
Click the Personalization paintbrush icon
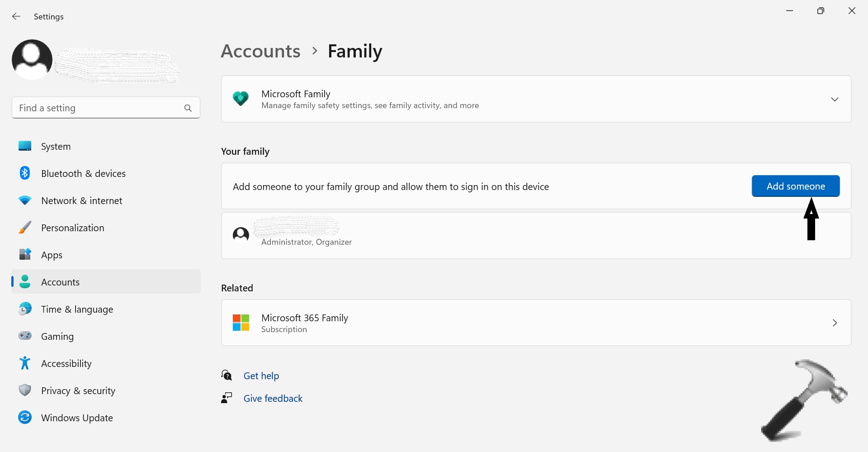point(25,228)
